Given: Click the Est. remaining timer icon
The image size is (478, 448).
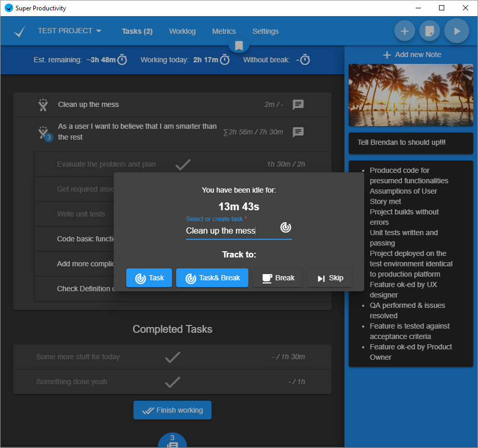Looking at the screenshot, I should 122,60.
